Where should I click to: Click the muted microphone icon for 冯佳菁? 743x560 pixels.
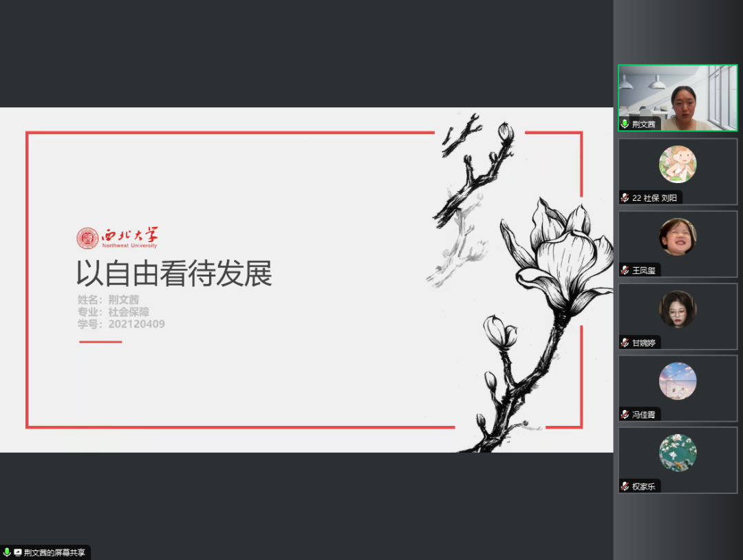pos(625,415)
